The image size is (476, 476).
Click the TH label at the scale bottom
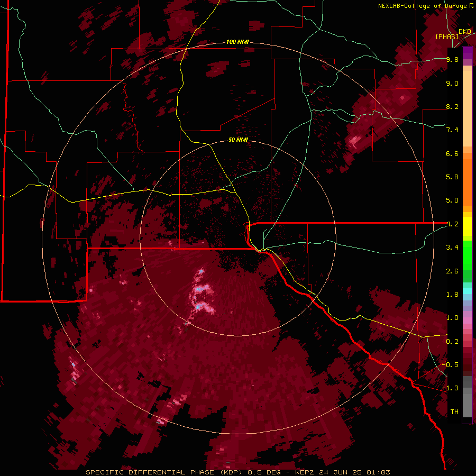pyautogui.click(x=454, y=412)
